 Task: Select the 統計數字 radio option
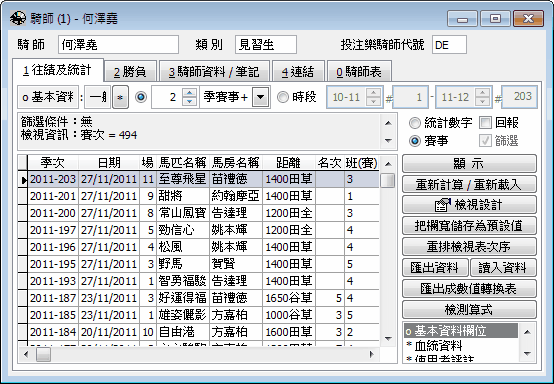[414, 123]
